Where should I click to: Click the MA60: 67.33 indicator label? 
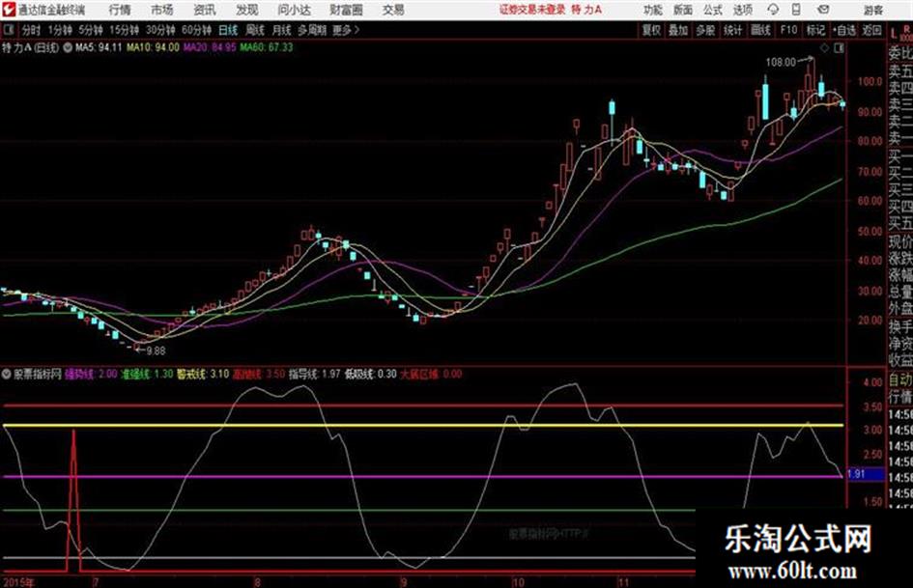(x=267, y=47)
